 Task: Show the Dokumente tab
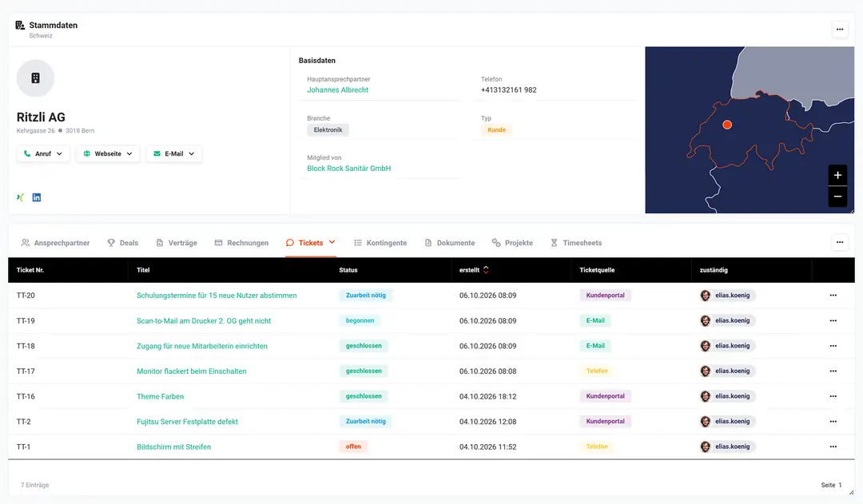450,243
